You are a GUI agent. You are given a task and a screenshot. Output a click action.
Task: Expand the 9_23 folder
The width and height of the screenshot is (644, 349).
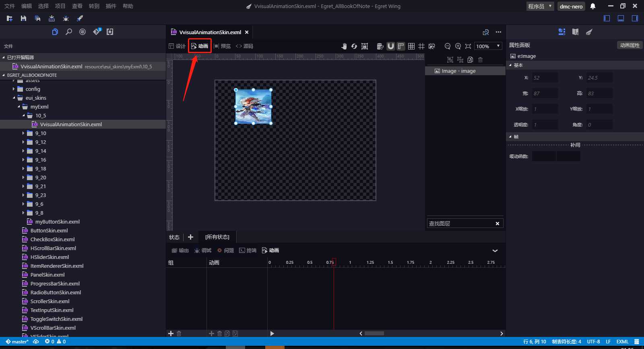tap(23, 195)
